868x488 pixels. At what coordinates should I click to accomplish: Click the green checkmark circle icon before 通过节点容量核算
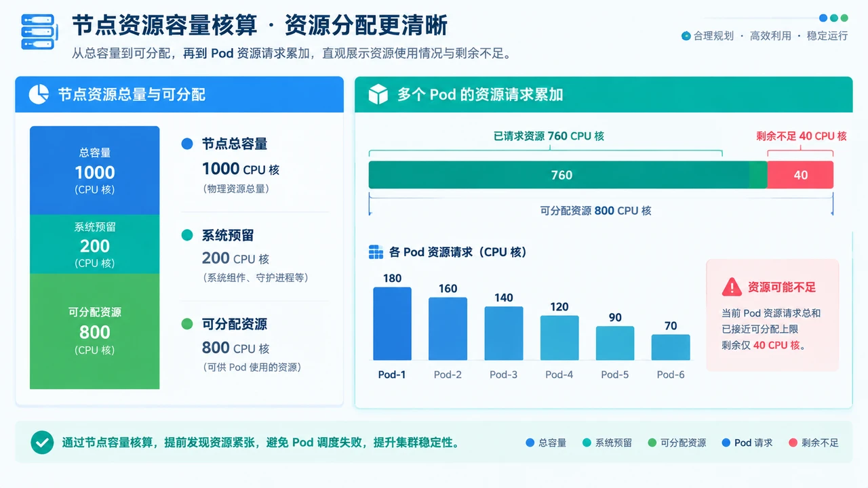tap(42, 443)
